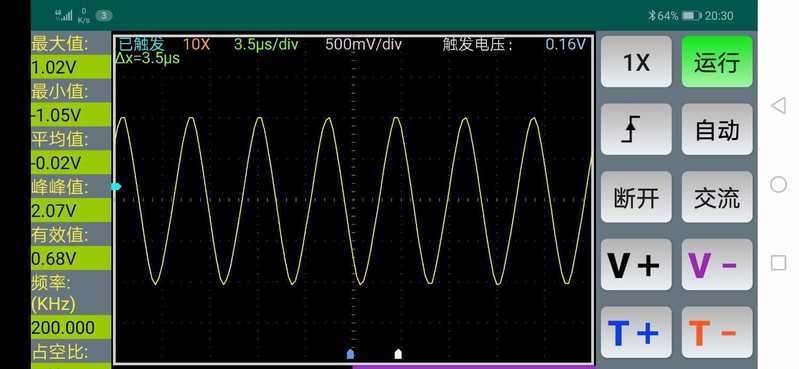Viewport: 799px width, 369px height.
Task: Tap the 0.16V trigger voltage value
Action: [566, 44]
